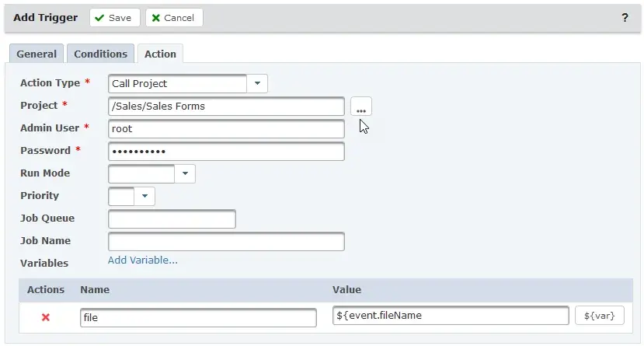Click the Project path input field

[226, 106]
